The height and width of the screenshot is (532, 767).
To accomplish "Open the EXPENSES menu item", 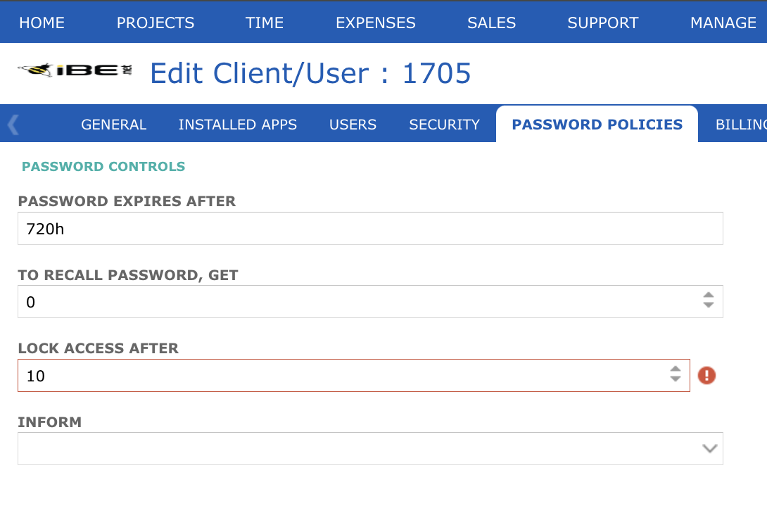I will 375,23.
